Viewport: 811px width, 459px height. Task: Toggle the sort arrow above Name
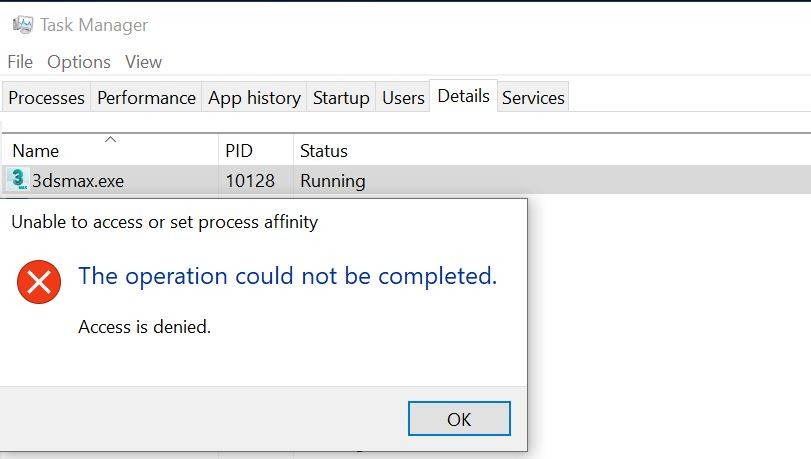[110, 139]
